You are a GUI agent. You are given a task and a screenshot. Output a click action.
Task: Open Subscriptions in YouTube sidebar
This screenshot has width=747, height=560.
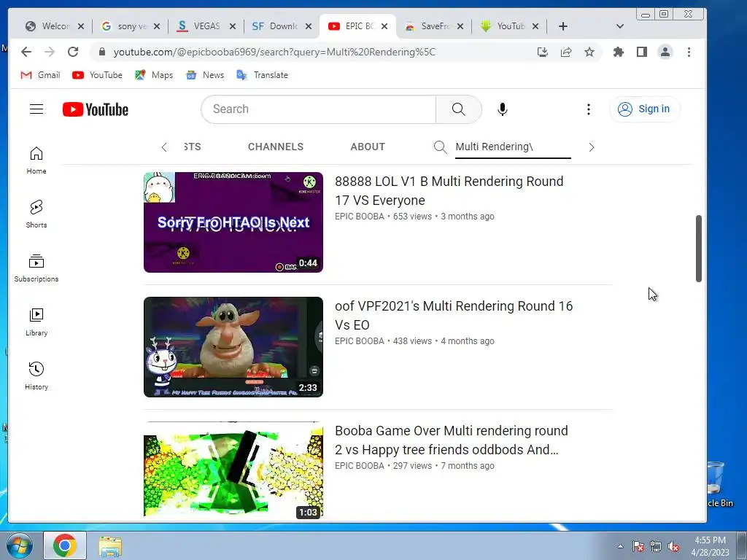[x=36, y=268]
